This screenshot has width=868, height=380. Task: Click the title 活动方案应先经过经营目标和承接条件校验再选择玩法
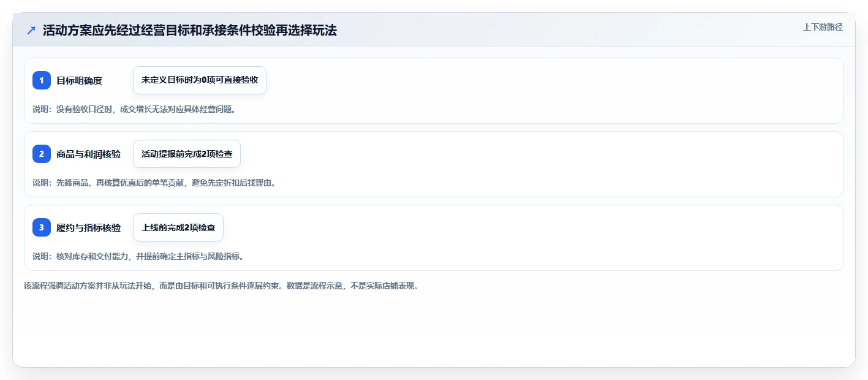[x=190, y=31]
